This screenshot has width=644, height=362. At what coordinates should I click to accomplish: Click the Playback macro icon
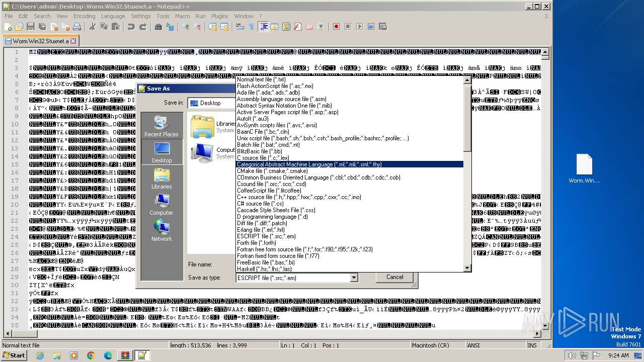[x=359, y=27]
